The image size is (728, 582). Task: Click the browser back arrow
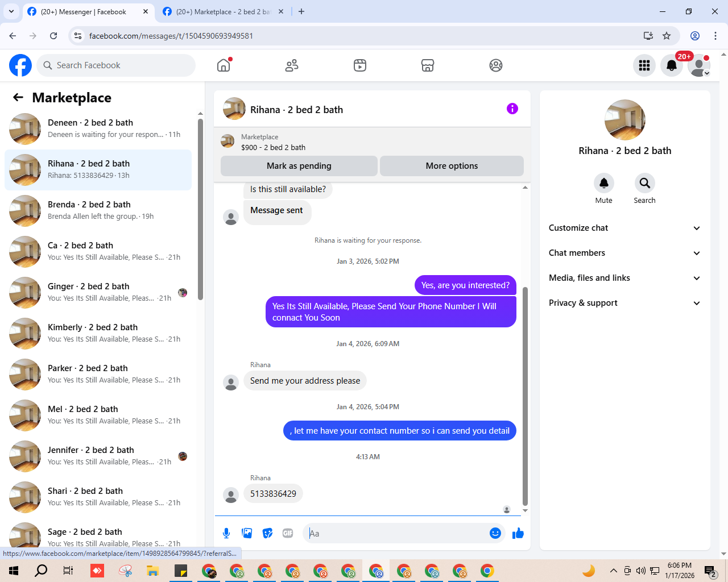(13, 36)
